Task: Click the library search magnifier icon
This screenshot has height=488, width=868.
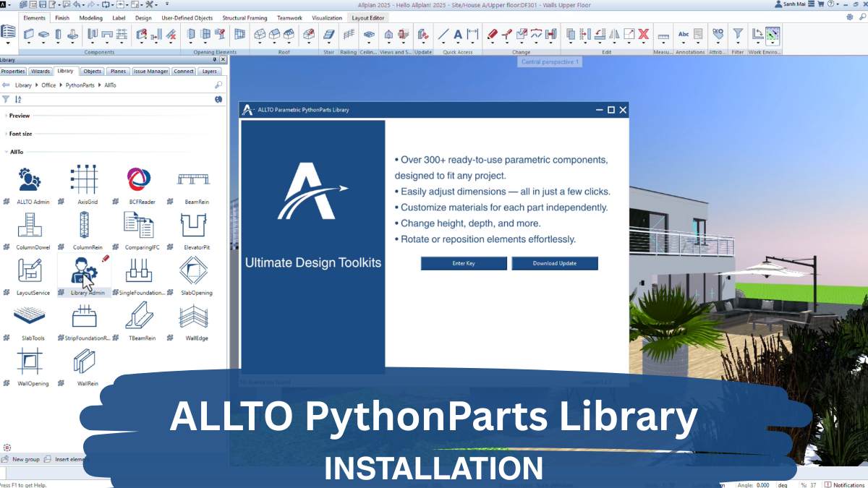Action: 218,85
